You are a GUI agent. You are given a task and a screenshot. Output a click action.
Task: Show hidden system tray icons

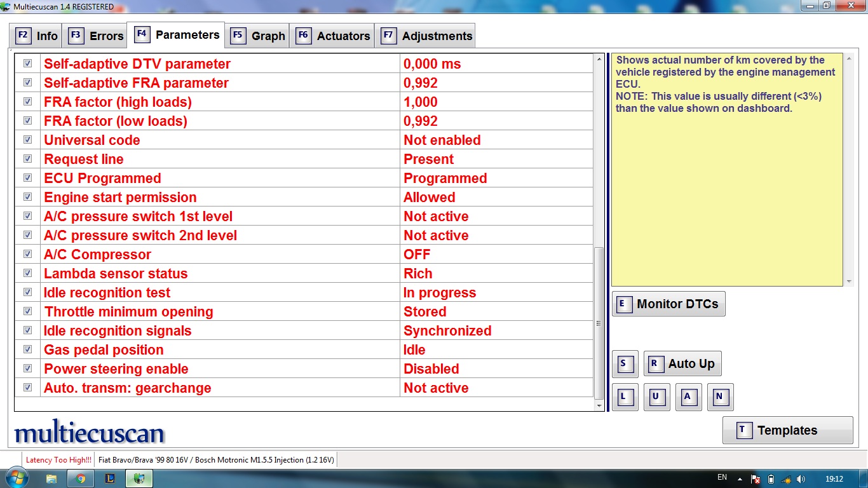click(x=740, y=478)
